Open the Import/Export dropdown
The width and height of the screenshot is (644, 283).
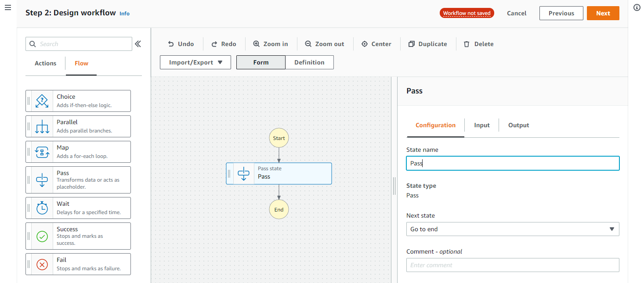(x=195, y=62)
